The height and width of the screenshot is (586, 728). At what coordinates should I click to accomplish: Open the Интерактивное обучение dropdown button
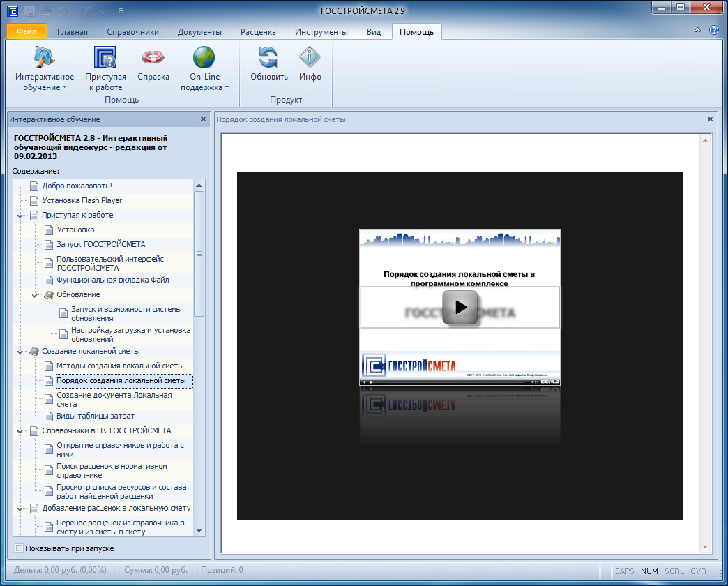point(45,69)
